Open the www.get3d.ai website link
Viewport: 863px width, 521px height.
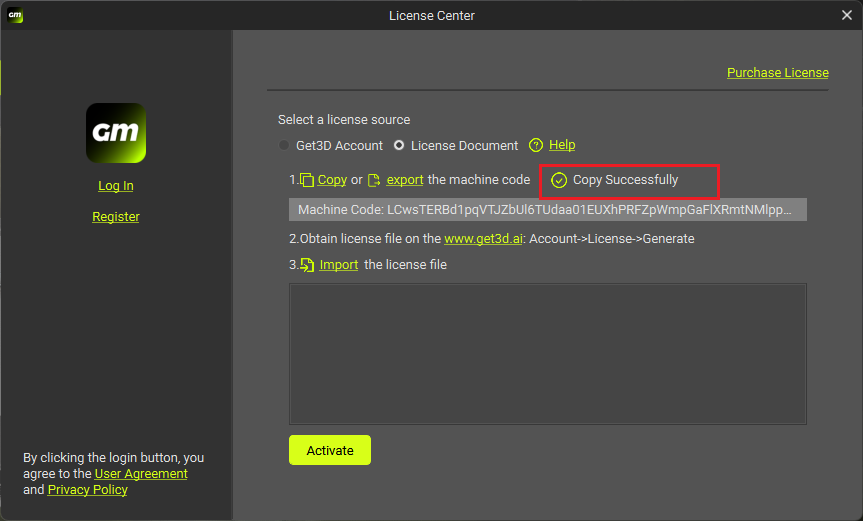484,239
